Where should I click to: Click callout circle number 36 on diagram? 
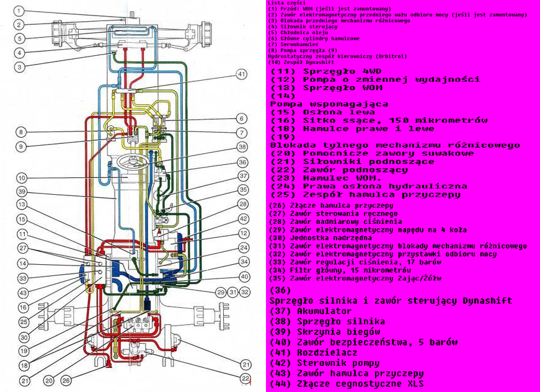coord(242,163)
